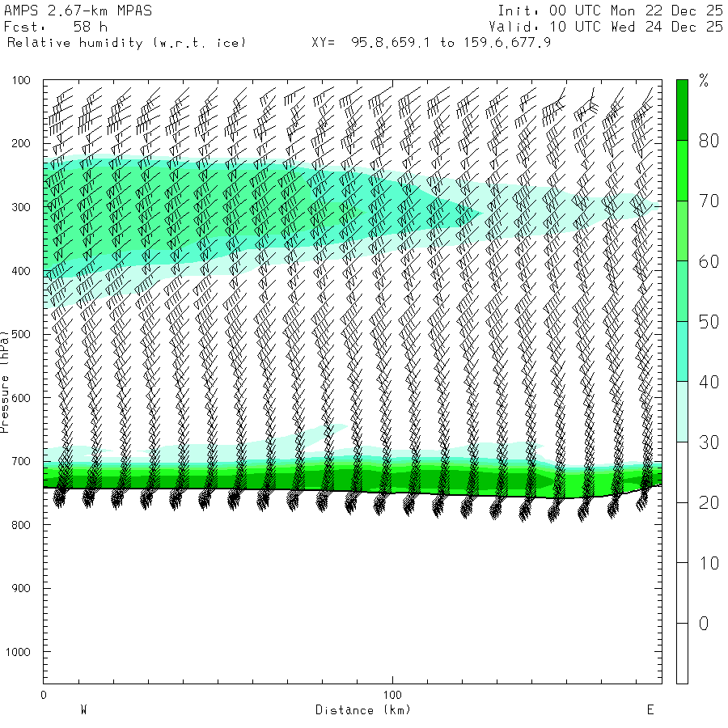The image size is (728, 728).
Task: Click the teal 40-50% colorbar swatch
Action: tap(682, 352)
